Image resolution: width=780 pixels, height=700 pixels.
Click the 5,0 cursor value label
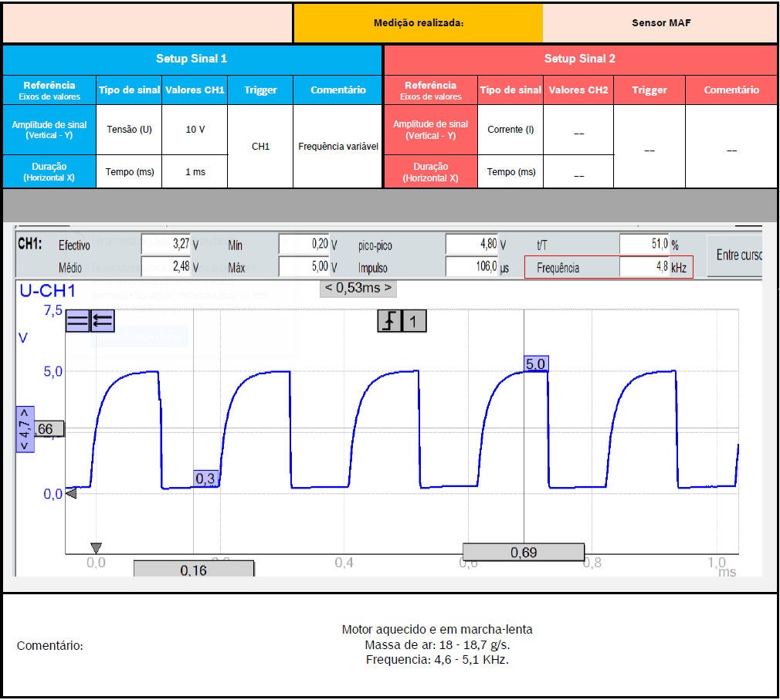pos(535,364)
